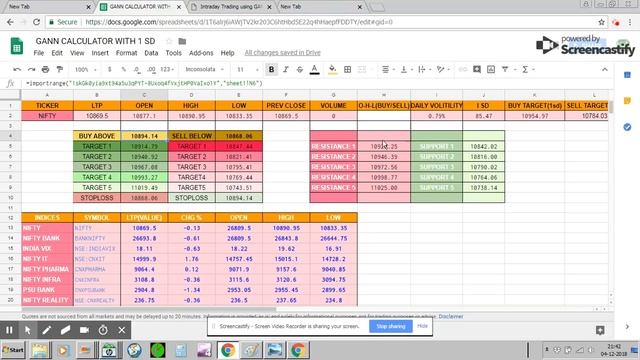Switch to Intraday Trading using GANN tab
The height and width of the screenshot is (360, 640).
click(x=231, y=7)
